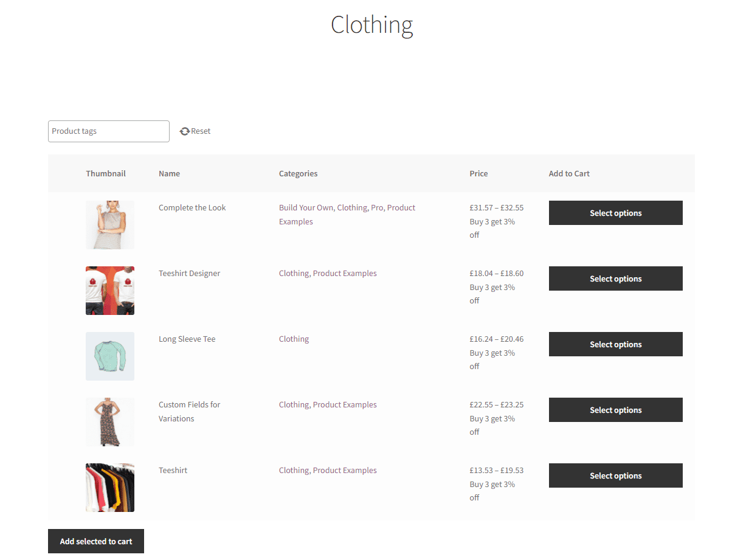Click the Reset refresh icon
Image resolution: width=732 pixels, height=560 pixels.
click(185, 131)
